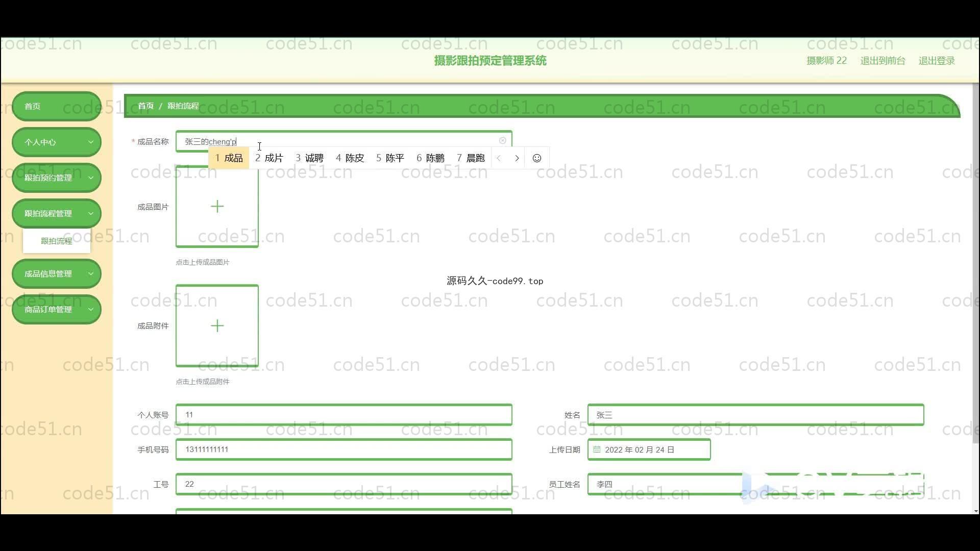Choose IME candidate 陈皮
The image size is (980, 551).
coord(350,158)
